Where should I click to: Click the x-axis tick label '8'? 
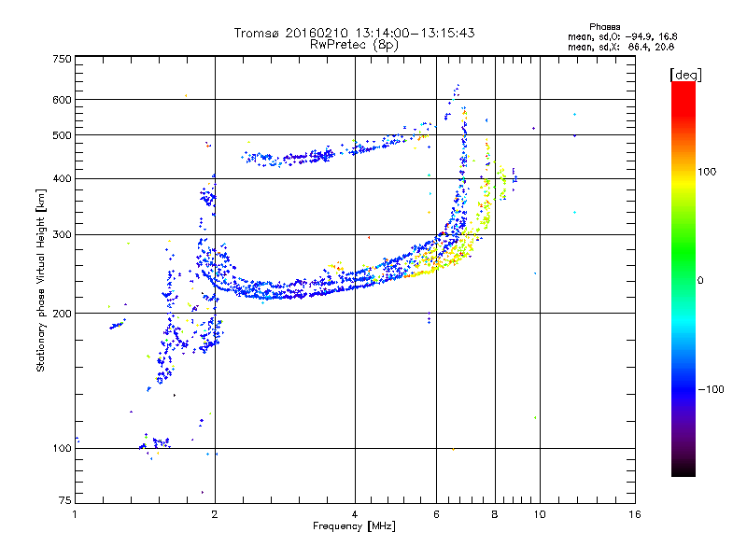coord(495,514)
